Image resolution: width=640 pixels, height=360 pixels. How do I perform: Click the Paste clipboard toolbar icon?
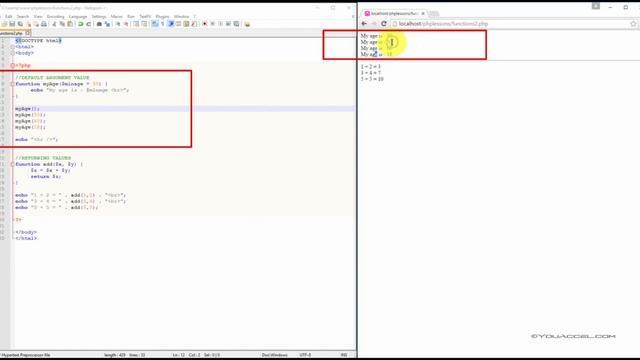[70, 24]
